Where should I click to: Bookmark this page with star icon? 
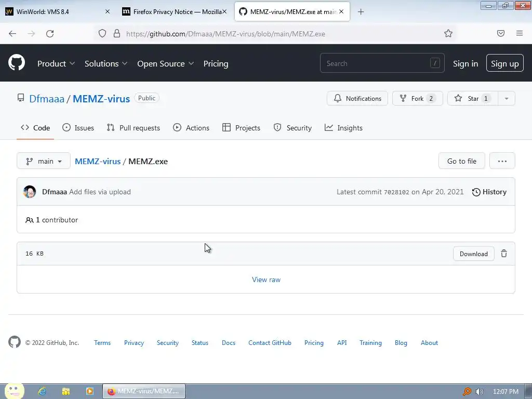pyautogui.click(x=448, y=33)
